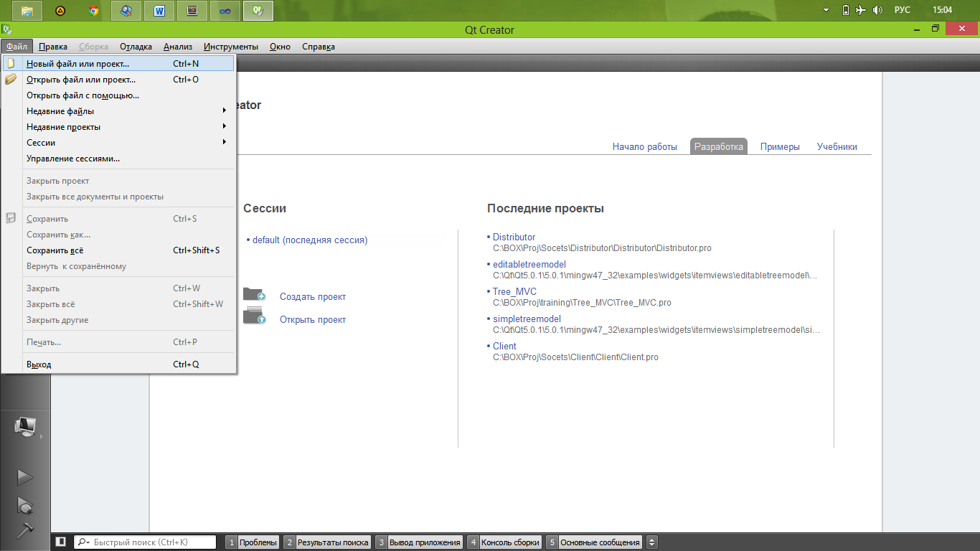Image resolution: width=980 pixels, height=551 pixels.
Task: Open the magnifier app taskbar icon
Action: click(126, 11)
